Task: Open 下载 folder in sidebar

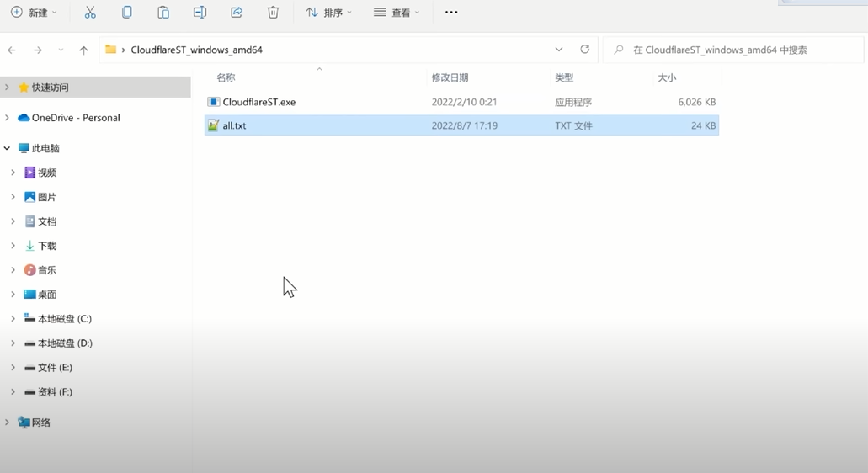Action: (46, 246)
